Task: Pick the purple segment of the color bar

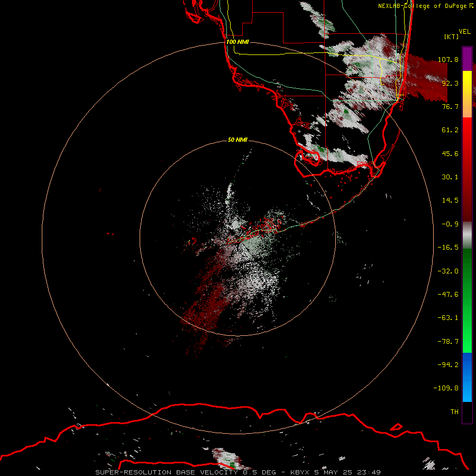Action: click(x=467, y=59)
